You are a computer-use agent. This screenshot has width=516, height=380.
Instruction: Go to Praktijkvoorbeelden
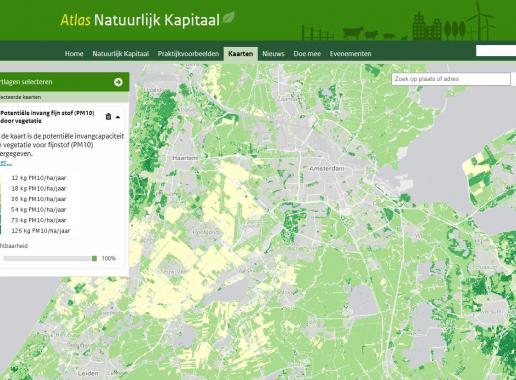tap(188, 54)
